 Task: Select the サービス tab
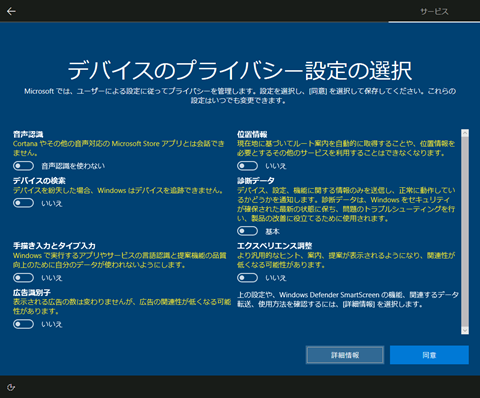[434, 12]
